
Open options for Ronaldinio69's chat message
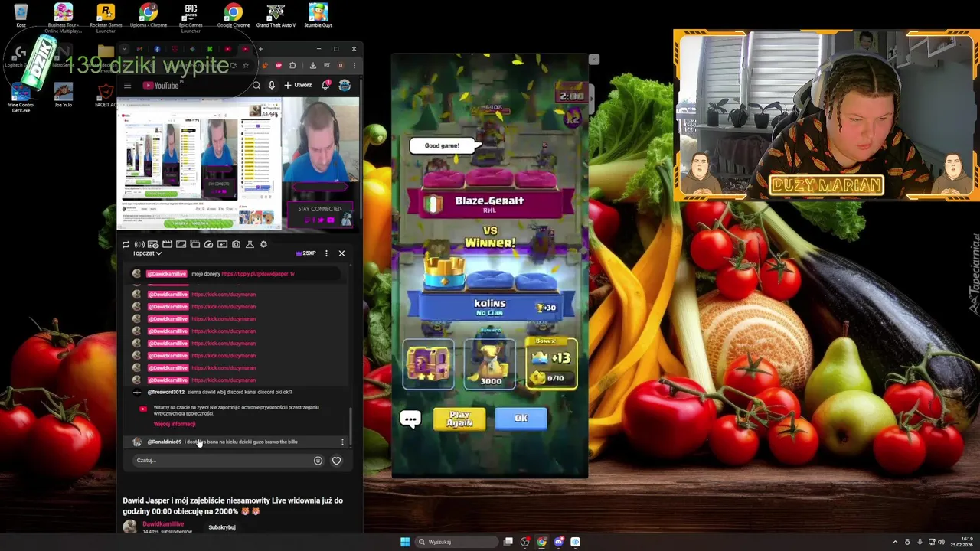[342, 442]
